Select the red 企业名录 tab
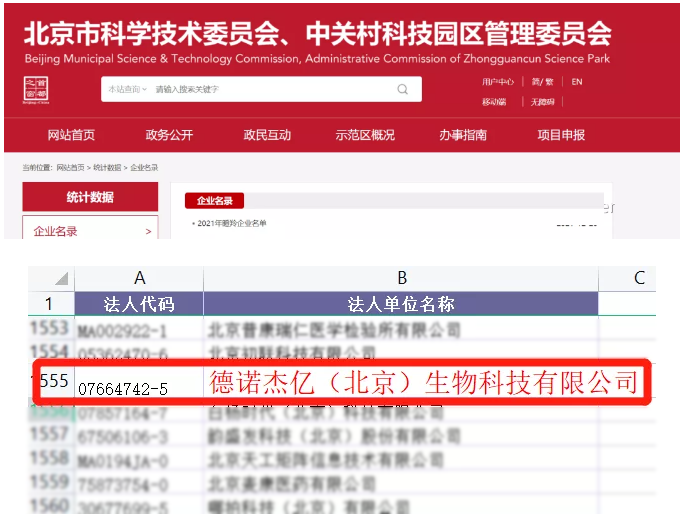Viewport: 680px width, 514px height. (215, 200)
